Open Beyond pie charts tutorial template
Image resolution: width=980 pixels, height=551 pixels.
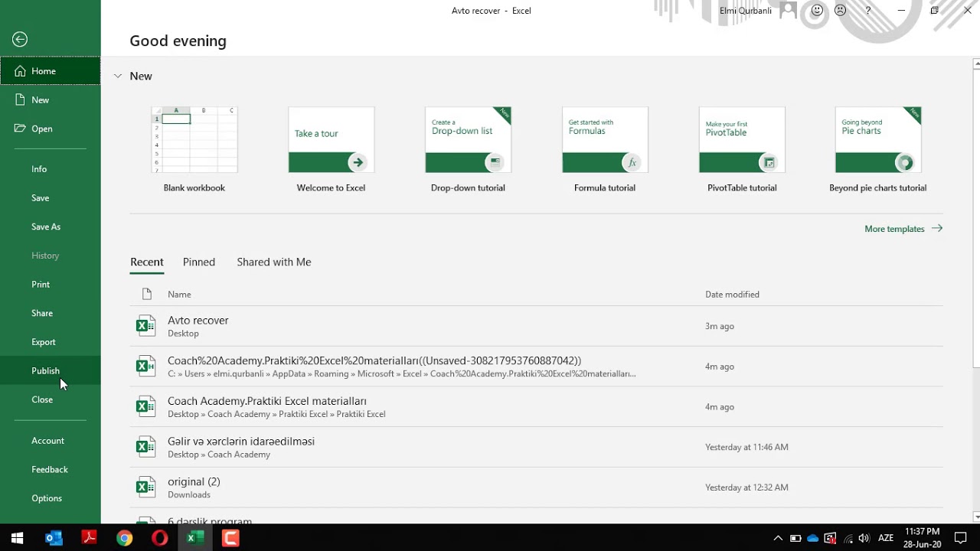click(878, 150)
